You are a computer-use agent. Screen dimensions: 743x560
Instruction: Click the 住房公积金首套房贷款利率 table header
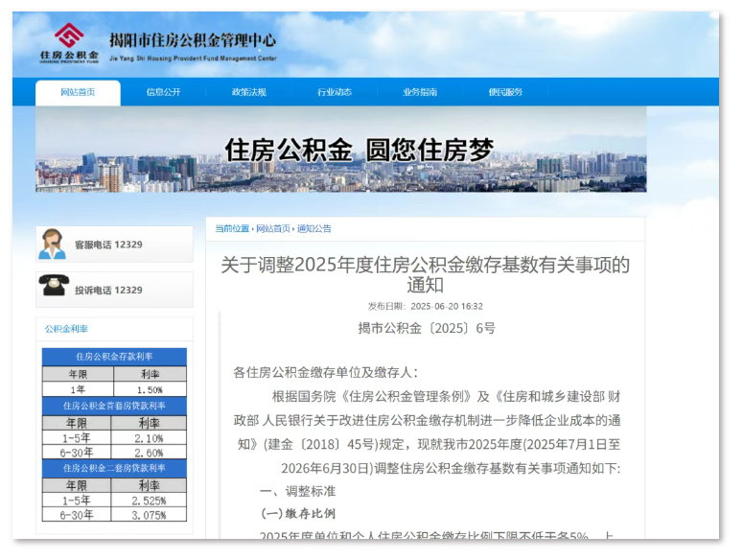tap(114, 406)
